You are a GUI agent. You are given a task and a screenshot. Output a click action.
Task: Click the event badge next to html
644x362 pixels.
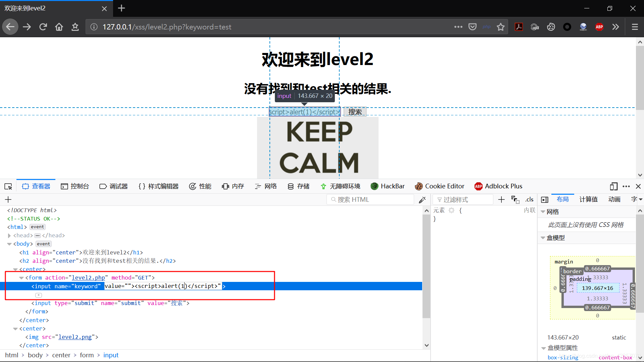pos(37,227)
